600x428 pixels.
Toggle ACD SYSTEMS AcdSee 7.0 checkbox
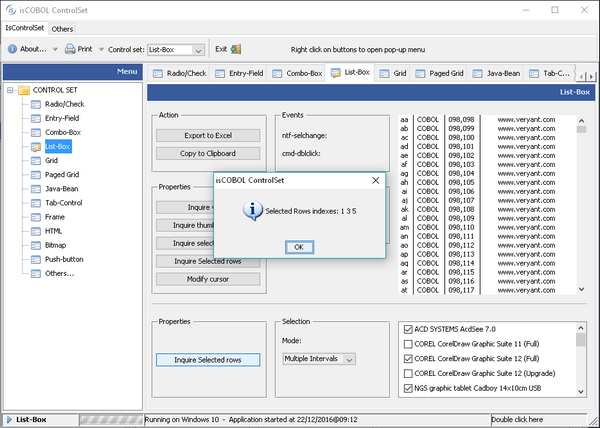(x=407, y=328)
